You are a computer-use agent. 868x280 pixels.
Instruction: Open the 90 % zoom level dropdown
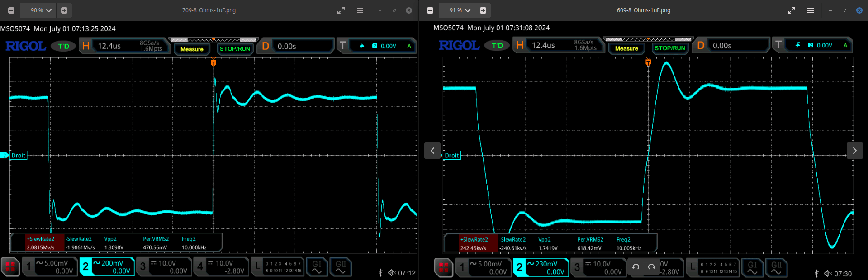click(41, 10)
